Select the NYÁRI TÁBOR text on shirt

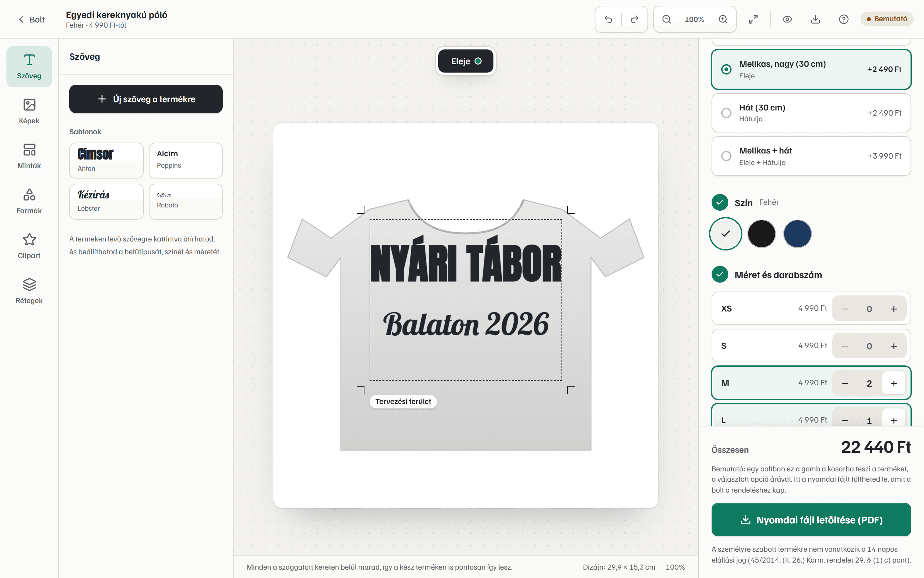pos(466,259)
